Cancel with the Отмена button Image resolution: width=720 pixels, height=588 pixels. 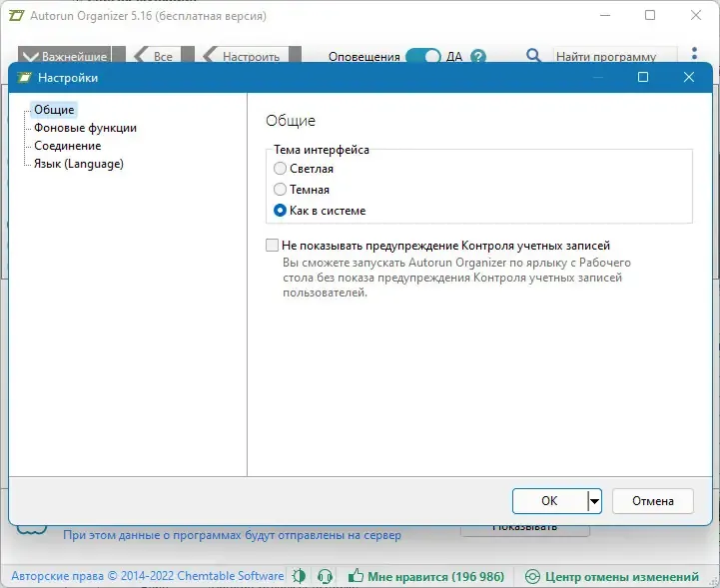tap(652, 501)
